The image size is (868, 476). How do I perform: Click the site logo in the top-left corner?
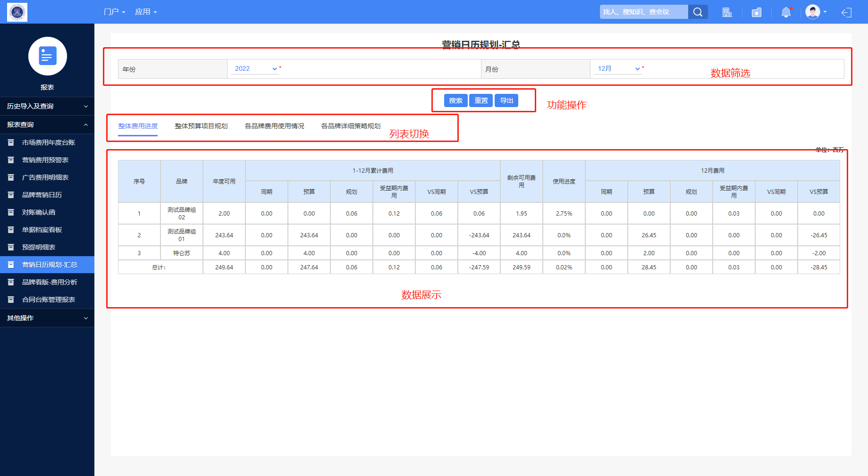(x=17, y=12)
